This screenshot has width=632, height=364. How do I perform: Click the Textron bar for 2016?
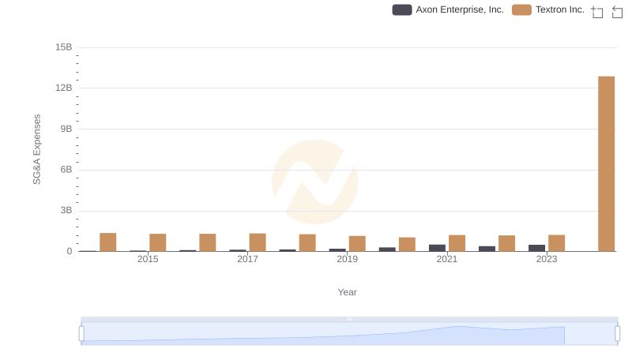[x=208, y=242]
